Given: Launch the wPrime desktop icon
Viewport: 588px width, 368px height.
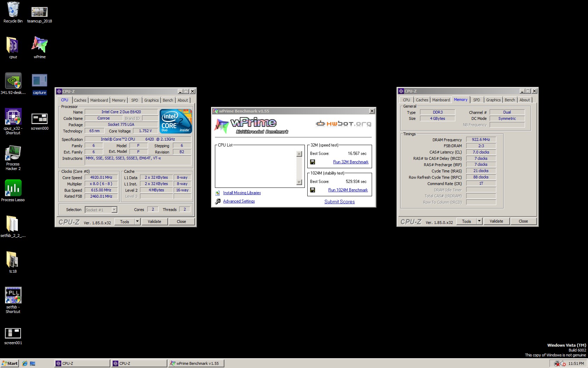Looking at the screenshot, I should tap(40, 45).
